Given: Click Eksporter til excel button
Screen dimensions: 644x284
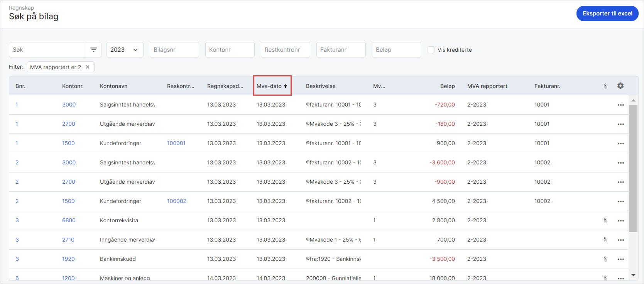Looking at the screenshot, I should [607, 14].
